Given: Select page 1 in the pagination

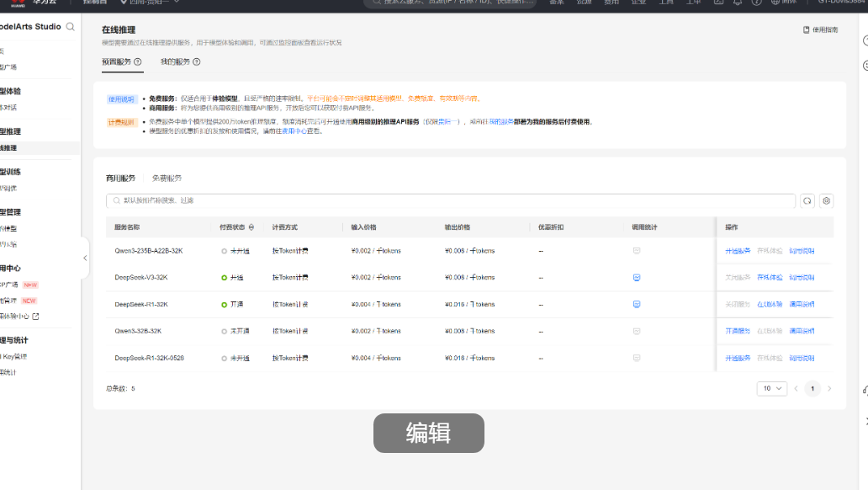Looking at the screenshot, I should [x=812, y=388].
